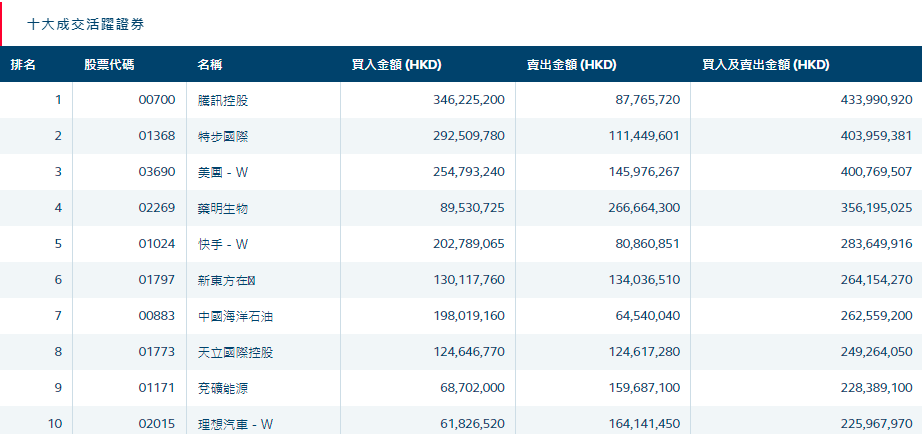Click the 買入金額 (HKD) column header
The width and height of the screenshot is (922, 434).
[396, 65]
